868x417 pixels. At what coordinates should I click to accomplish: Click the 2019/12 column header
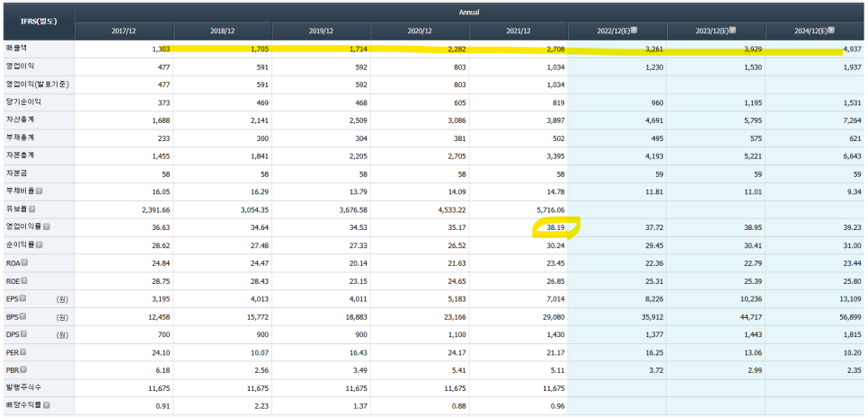(321, 31)
